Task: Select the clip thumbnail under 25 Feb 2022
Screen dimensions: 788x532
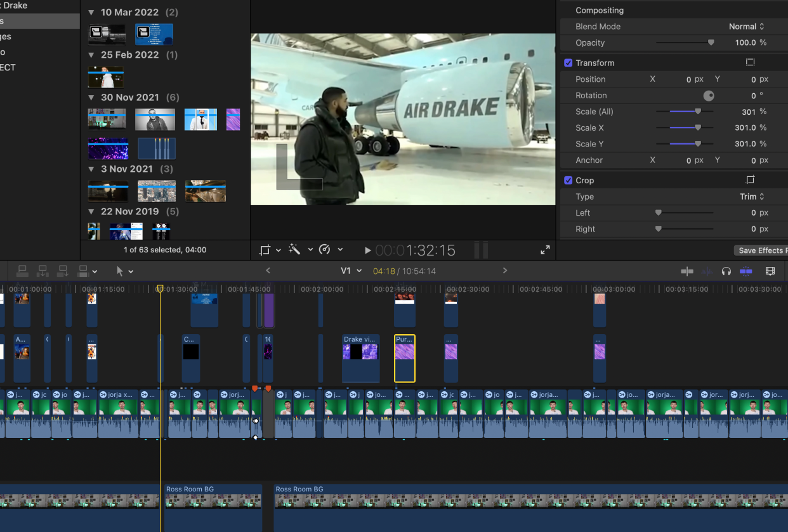Action: [x=106, y=77]
